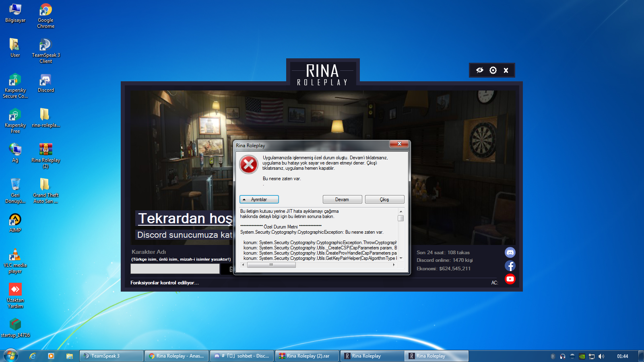Select the Google Chrome desktop icon
The image size is (644, 362).
click(x=45, y=16)
